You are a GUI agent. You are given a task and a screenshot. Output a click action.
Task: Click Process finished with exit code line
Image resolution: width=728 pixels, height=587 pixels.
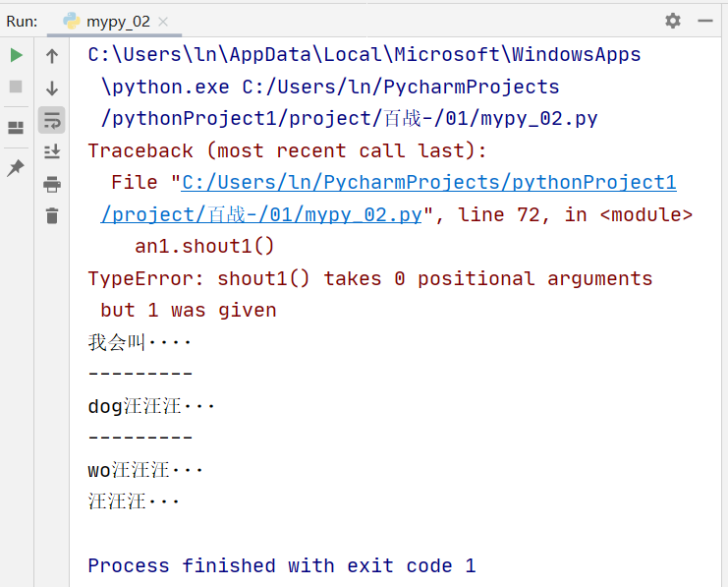click(282, 565)
